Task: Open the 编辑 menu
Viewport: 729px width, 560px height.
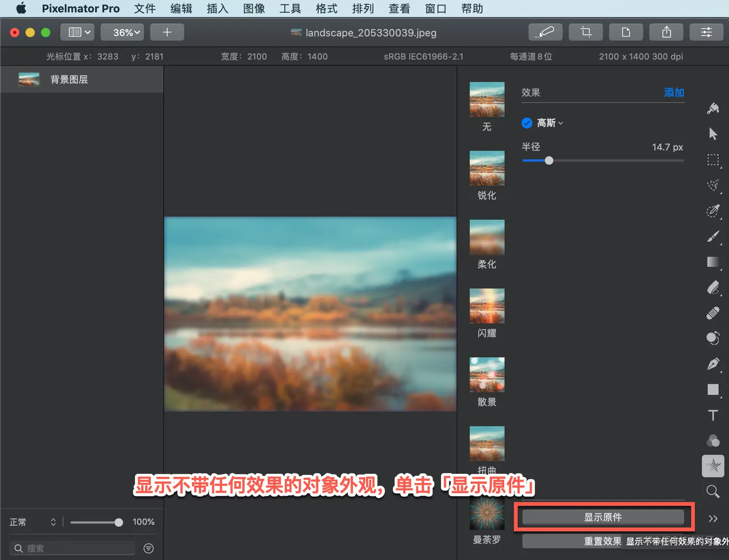Action: point(181,9)
